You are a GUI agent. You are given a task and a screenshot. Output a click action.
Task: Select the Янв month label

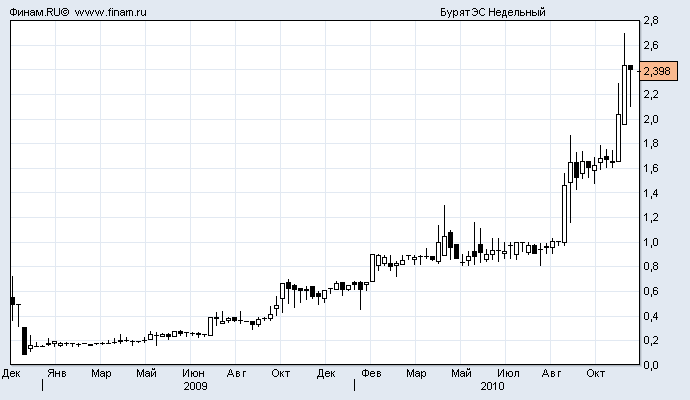[x=58, y=373]
